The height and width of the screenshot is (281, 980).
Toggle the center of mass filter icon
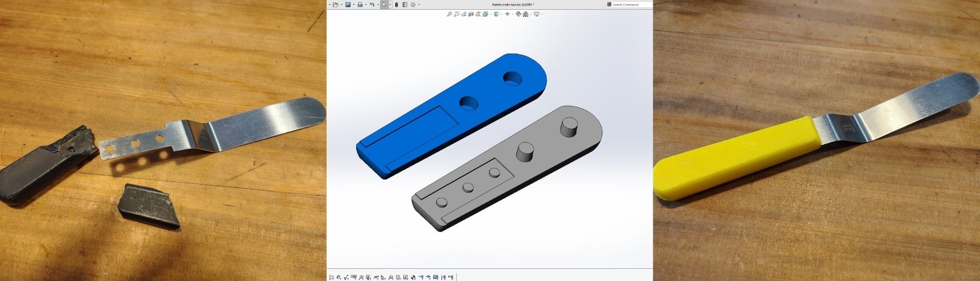(x=413, y=277)
